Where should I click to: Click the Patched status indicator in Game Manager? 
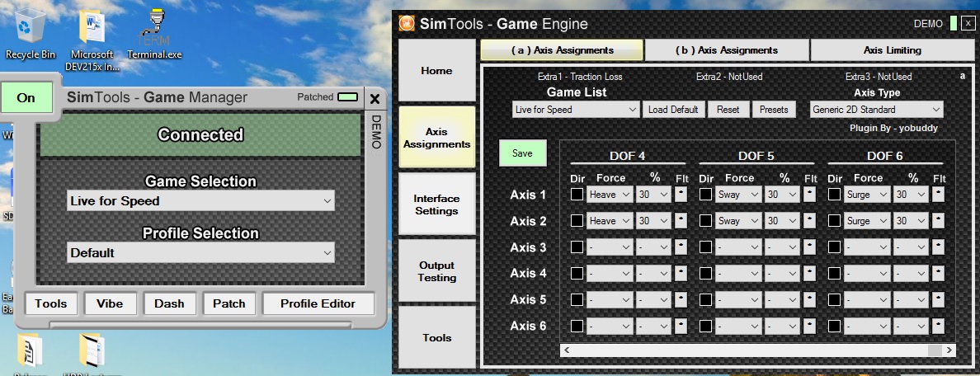click(347, 96)
